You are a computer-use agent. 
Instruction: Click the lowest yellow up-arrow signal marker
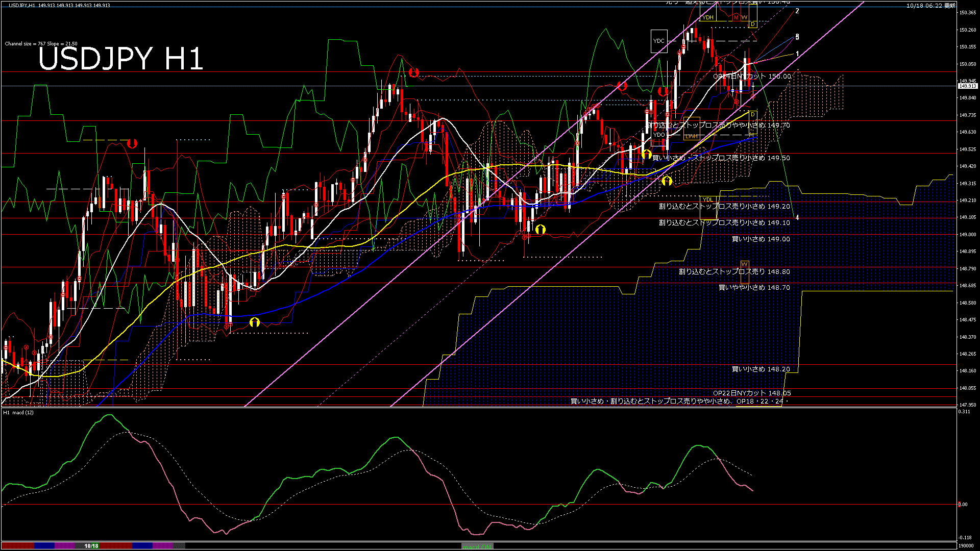pyautogui.click(x=255, y=322)
